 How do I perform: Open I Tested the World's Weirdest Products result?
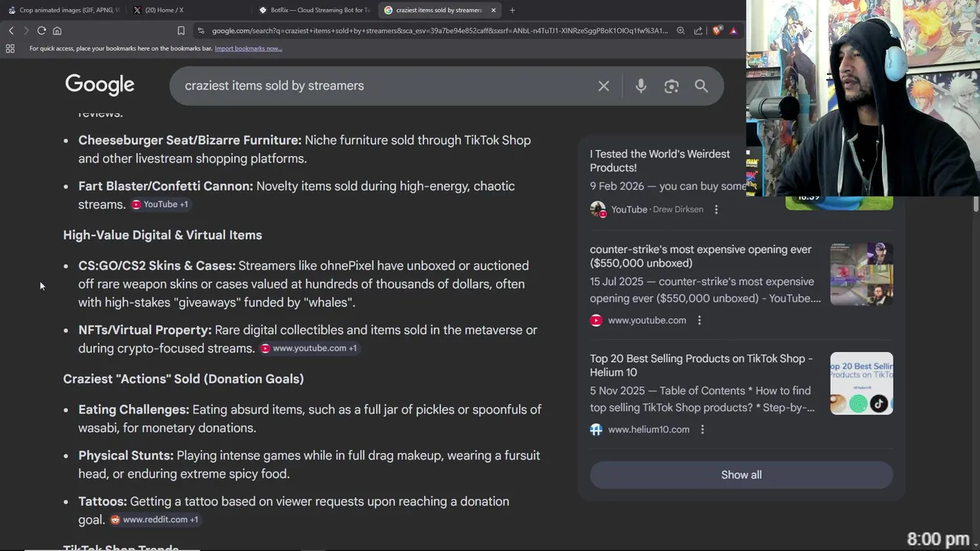click(x=660, y=161)
